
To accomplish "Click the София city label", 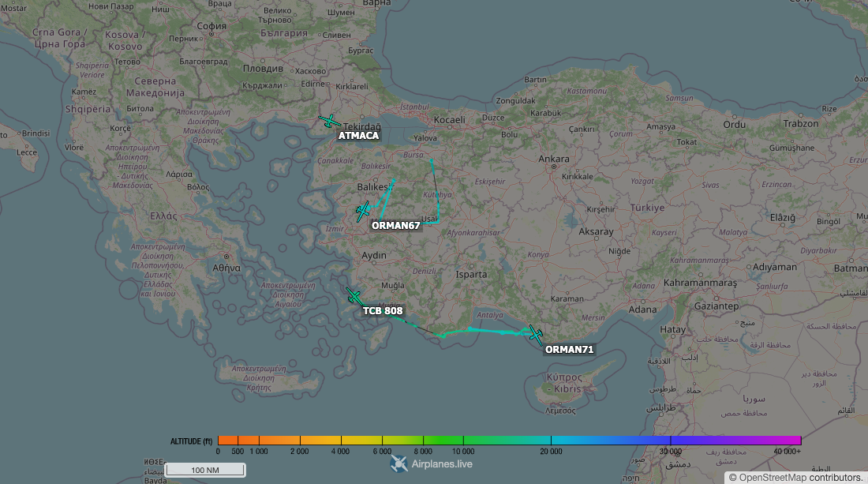I will [x=211, y=26].
